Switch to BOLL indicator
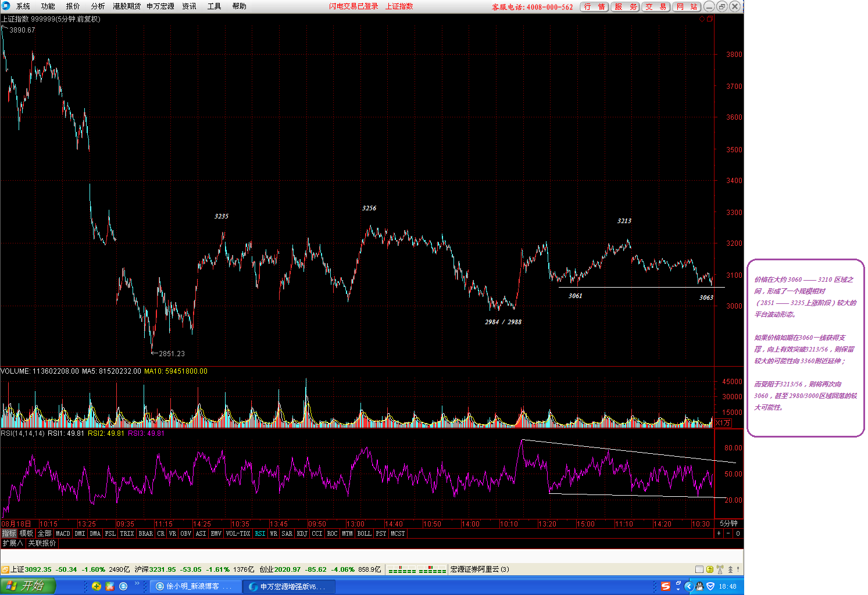868x595 pixels. coord(364,533)
